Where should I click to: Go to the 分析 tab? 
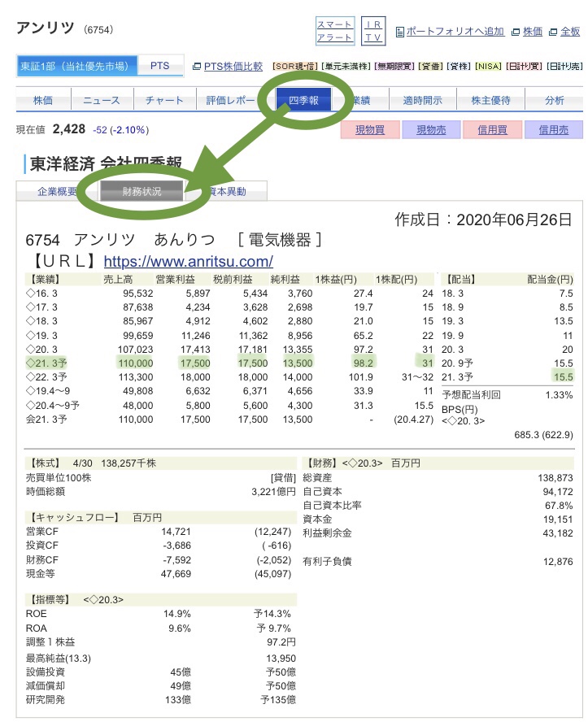pyautogui.click(x=554, y=100)
